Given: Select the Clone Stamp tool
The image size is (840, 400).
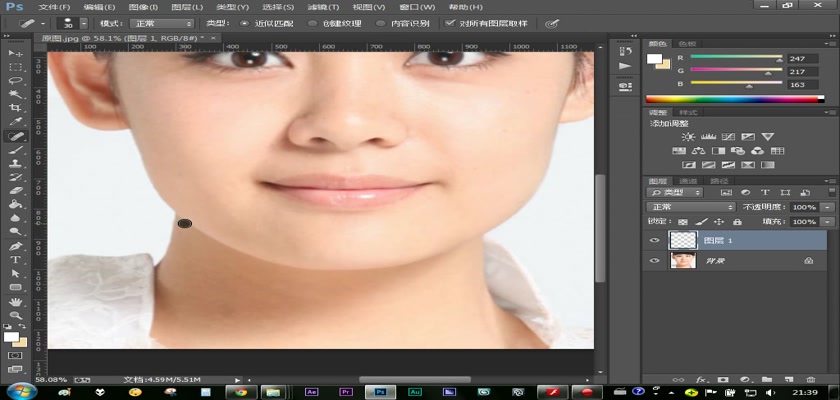Looking at the screenshot, I should pyautogui.click(x=16, y=164).
